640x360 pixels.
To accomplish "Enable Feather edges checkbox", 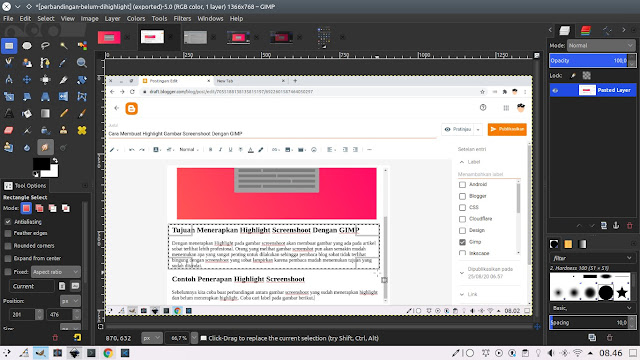I will (8, 233).
